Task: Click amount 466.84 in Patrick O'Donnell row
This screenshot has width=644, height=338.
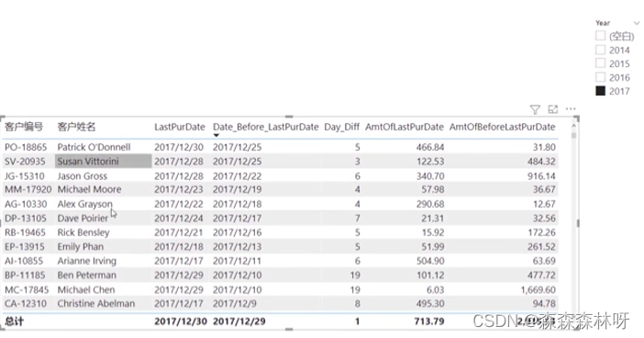Action: tap(430, 147)
